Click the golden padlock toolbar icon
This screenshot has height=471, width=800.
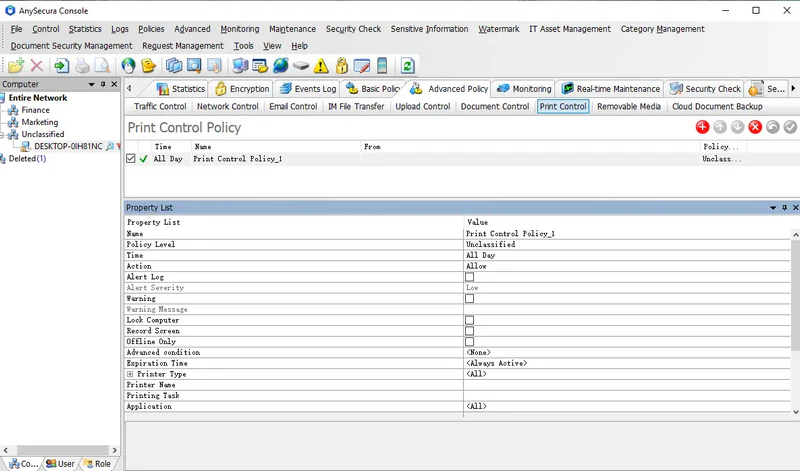pyautogui.click(x=342, y=65)
